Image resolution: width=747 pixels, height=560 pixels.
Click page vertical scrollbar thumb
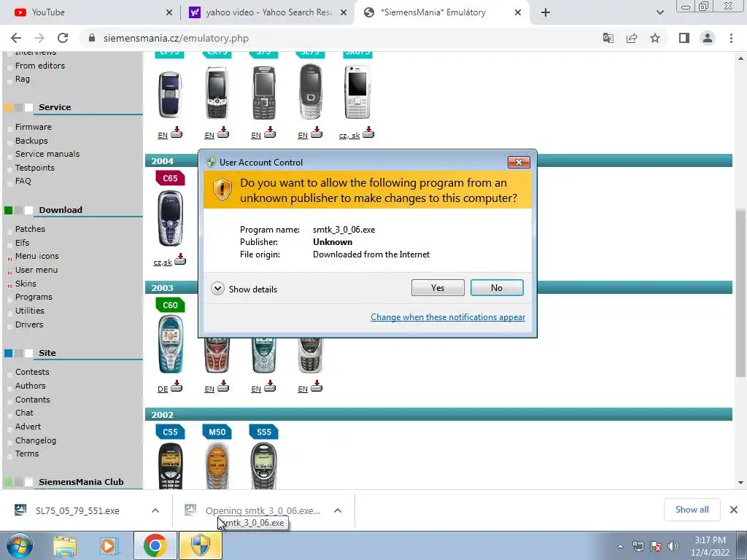click(741, 293)
